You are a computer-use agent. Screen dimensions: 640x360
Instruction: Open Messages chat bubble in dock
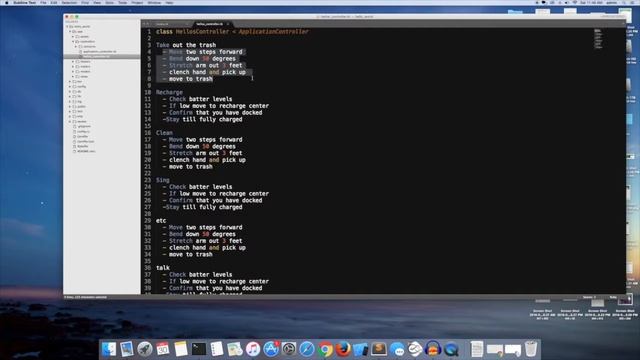tap(397, 349)
